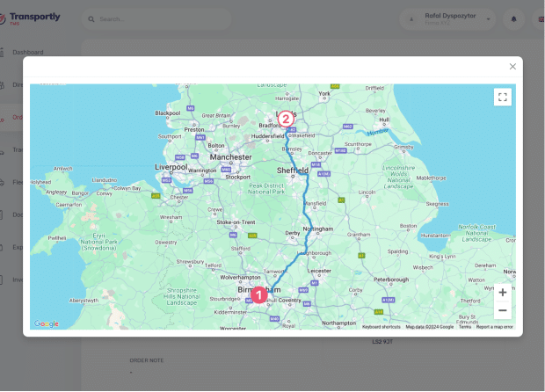
Task: Open the notifications bell
Action: (x=513, y=19)
